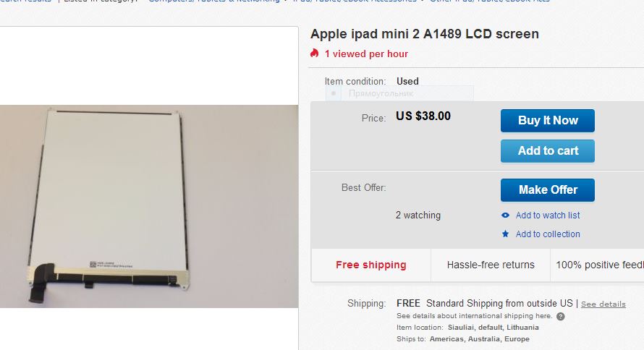Click the iPad LCD screen product photo

pyautogui.click(x=148, y=206)
